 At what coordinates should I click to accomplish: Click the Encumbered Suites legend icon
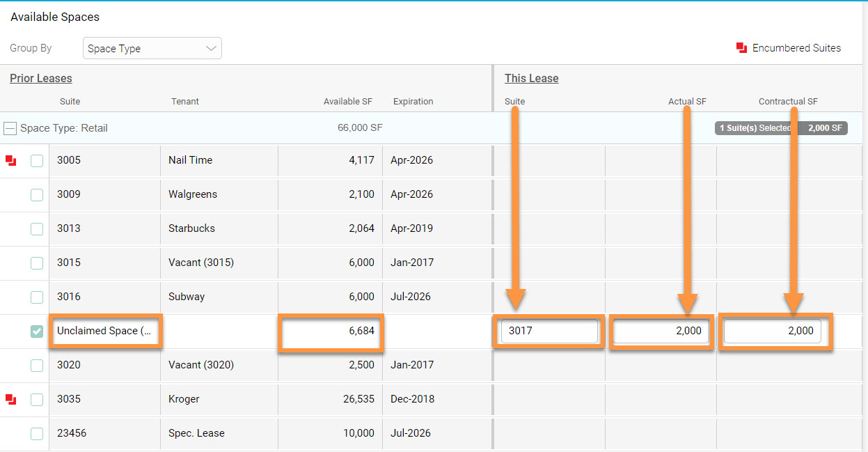click(741, 48)
